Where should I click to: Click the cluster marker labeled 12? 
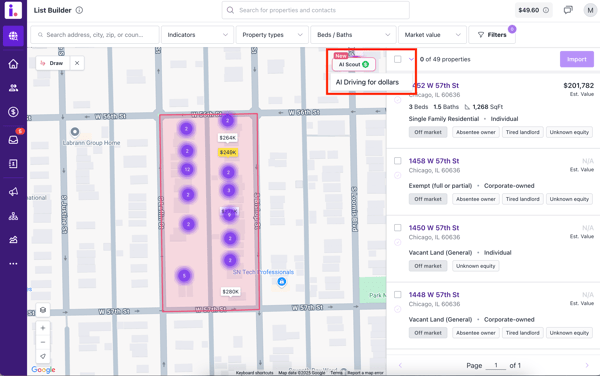pos(187,169)
